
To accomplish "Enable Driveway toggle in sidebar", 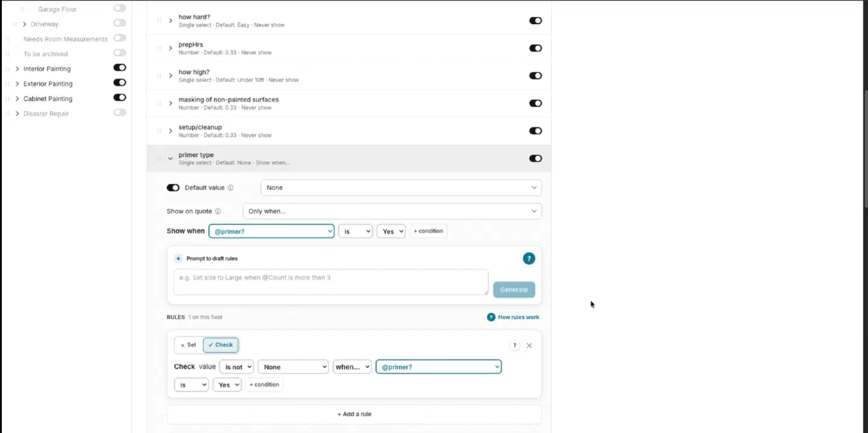I will pyautogui.click(x=119, y=23).
